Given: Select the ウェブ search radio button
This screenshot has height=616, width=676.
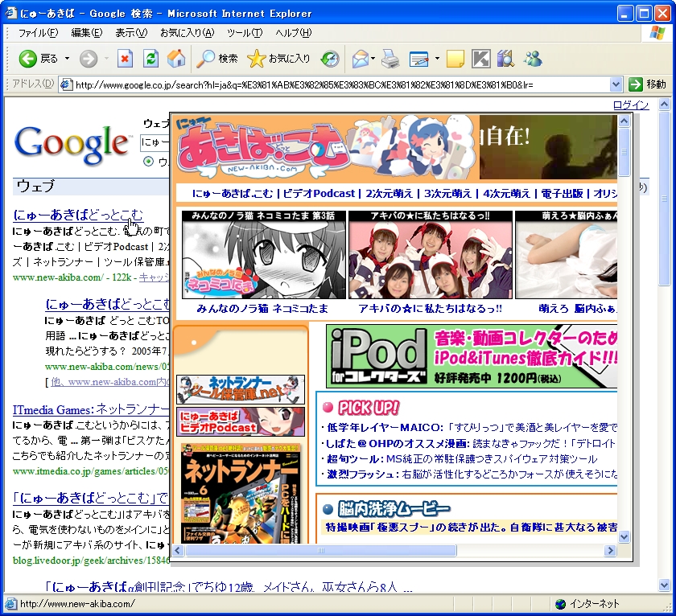Looking at the screenshot, I should (149, 162).
